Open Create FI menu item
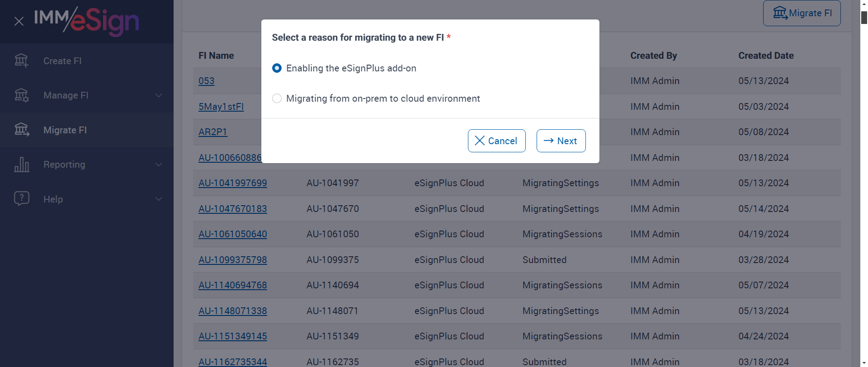 62,61
